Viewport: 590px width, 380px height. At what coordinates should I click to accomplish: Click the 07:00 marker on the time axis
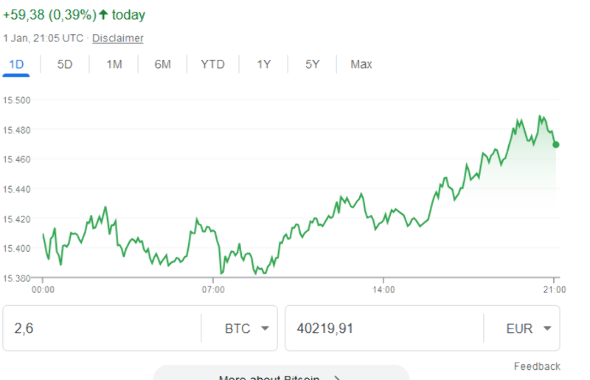pyautogui.click(x=213, y=289)
